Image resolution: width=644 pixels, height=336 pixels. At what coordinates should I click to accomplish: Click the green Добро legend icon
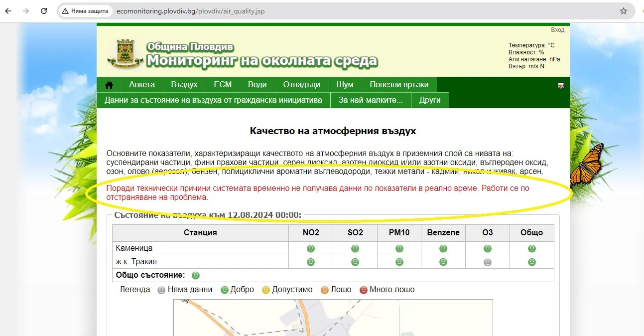[x=225, y=290]
